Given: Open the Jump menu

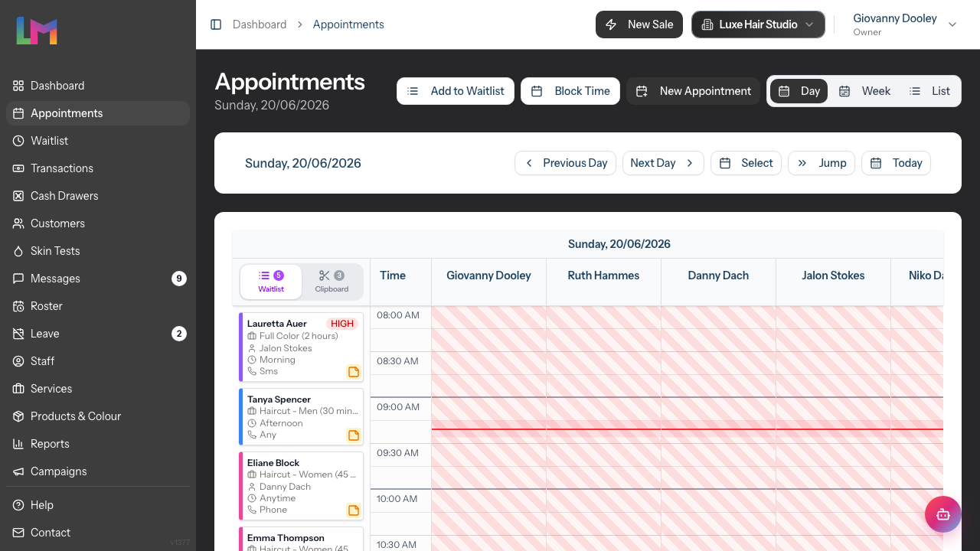Looking at the screenshot, I should pos(822,163).
